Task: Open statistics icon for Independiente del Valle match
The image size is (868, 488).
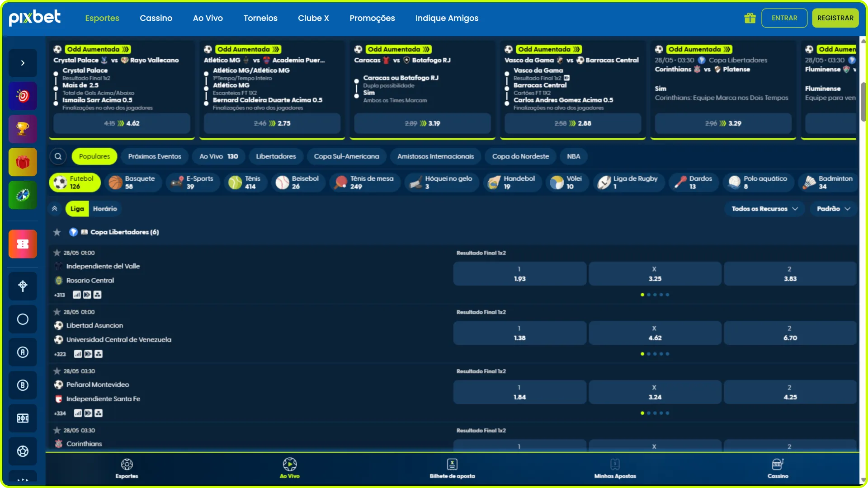Action: [77, 295]
